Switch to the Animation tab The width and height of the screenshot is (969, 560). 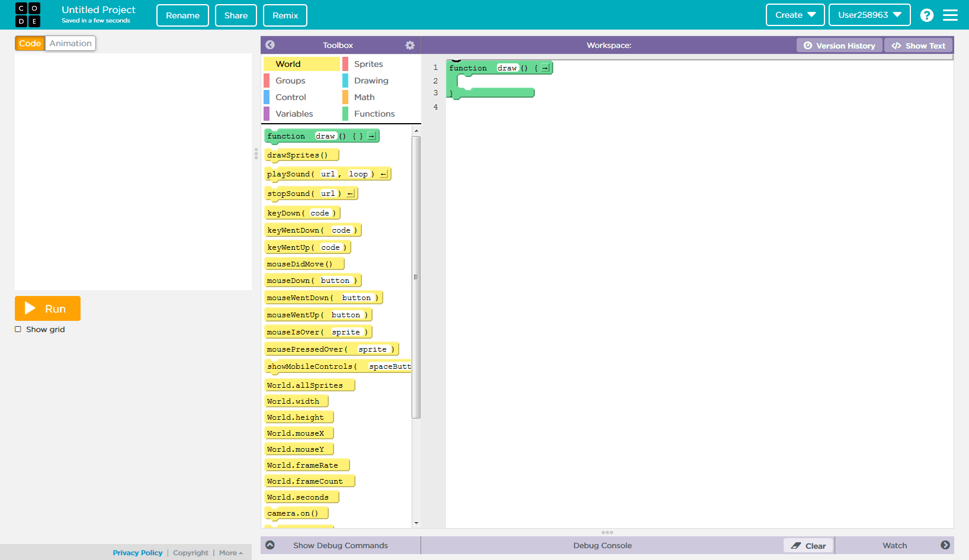tap(70, 43)
